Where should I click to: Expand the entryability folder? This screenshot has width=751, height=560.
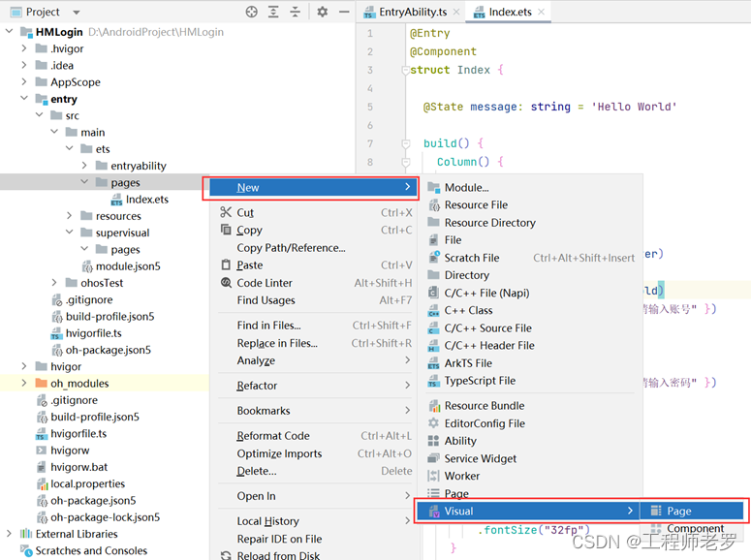[84, 166]
